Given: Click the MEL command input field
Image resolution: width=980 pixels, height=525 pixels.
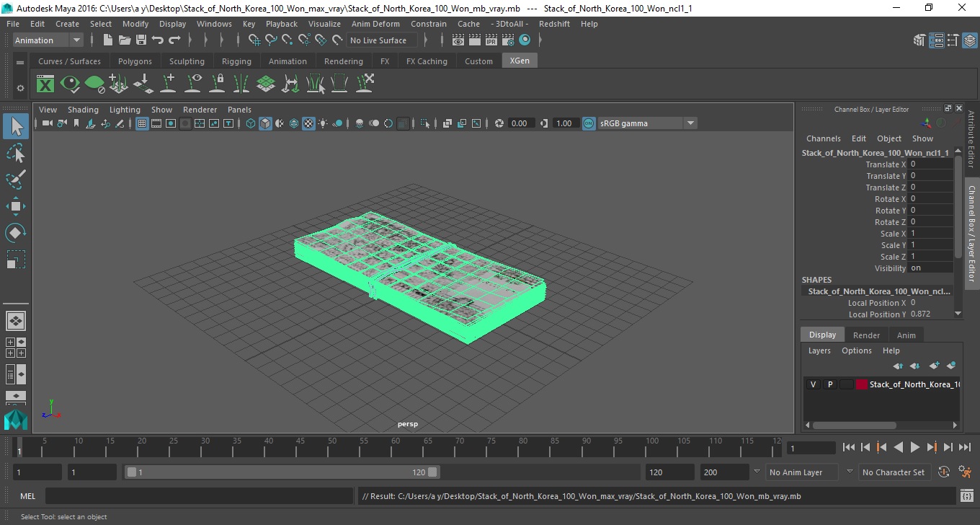Looking at the screenshot, I should coord(199,496).
